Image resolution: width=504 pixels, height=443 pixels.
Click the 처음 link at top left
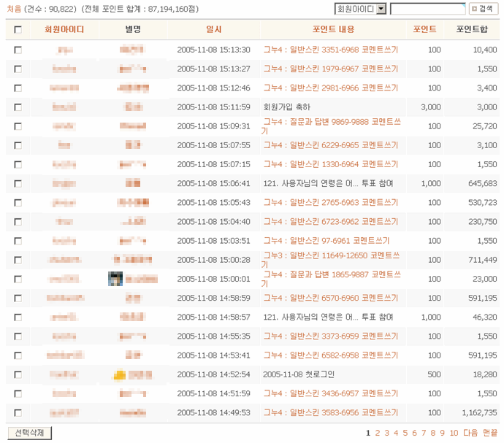pos(14,9)
